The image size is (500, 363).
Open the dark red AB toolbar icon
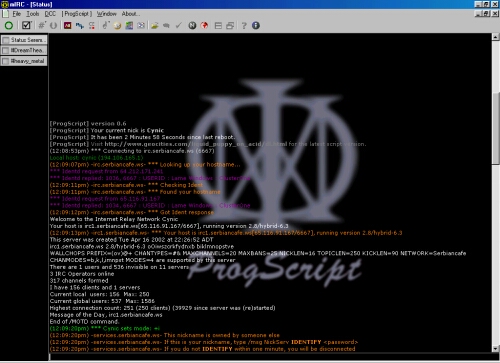(68, 25)
